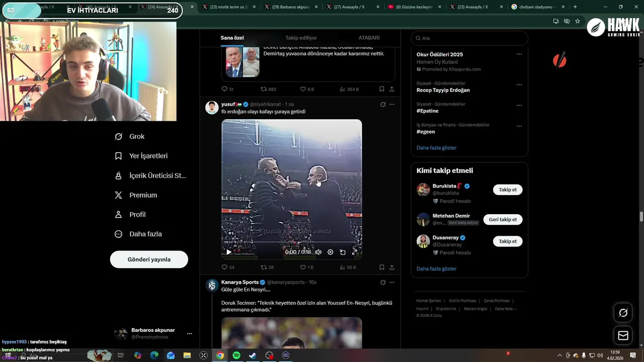Switch to Barbaros akpunar browser tab
The height and width of the screenshot is (362, 644).
[x=291, y=7]
